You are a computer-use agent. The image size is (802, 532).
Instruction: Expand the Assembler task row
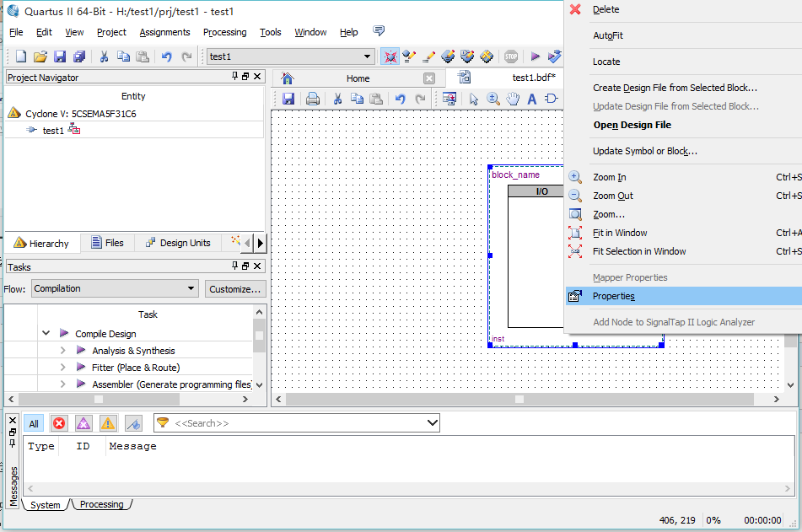point(63,384)
